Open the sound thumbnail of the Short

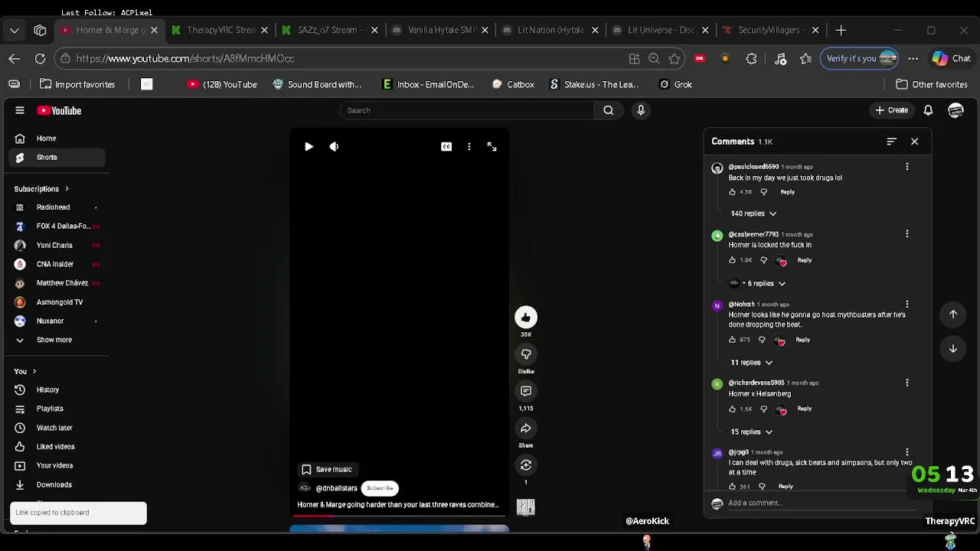526,507
